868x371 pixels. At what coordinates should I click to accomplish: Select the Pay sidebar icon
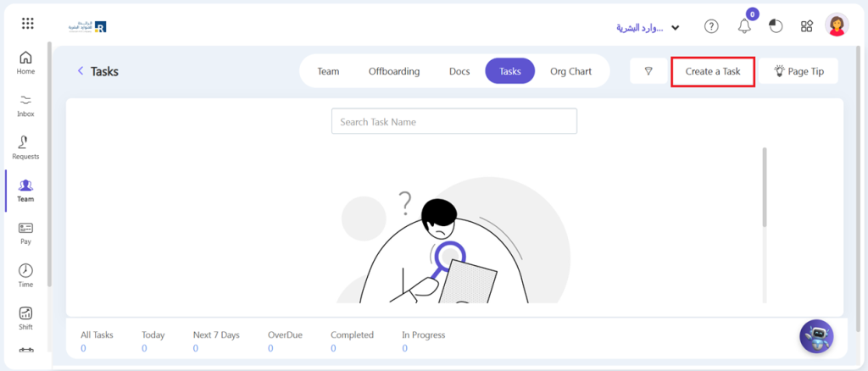(25, 233)
